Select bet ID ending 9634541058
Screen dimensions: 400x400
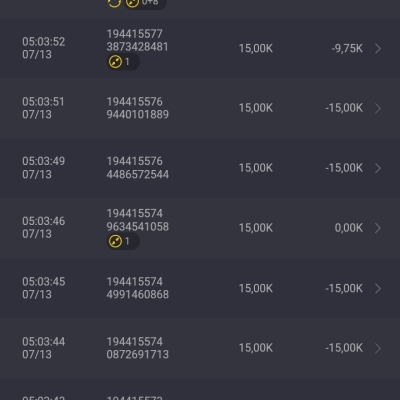[138, 220]
